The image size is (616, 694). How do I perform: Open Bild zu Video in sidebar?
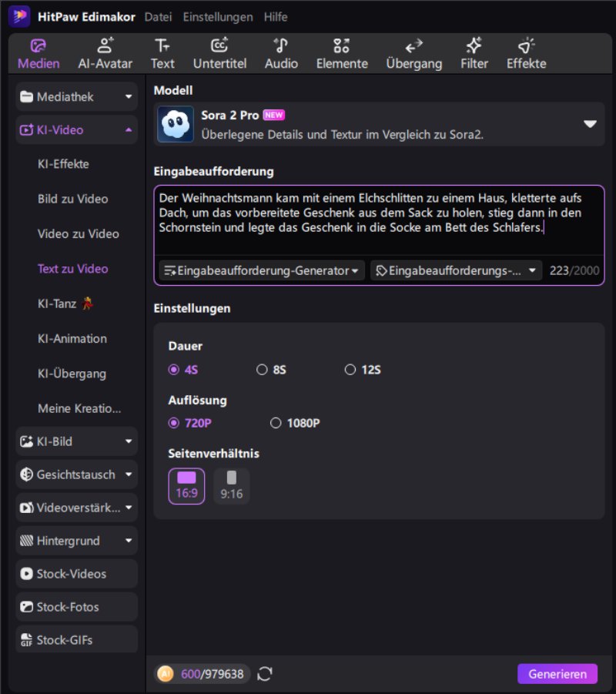pos(72,199)
